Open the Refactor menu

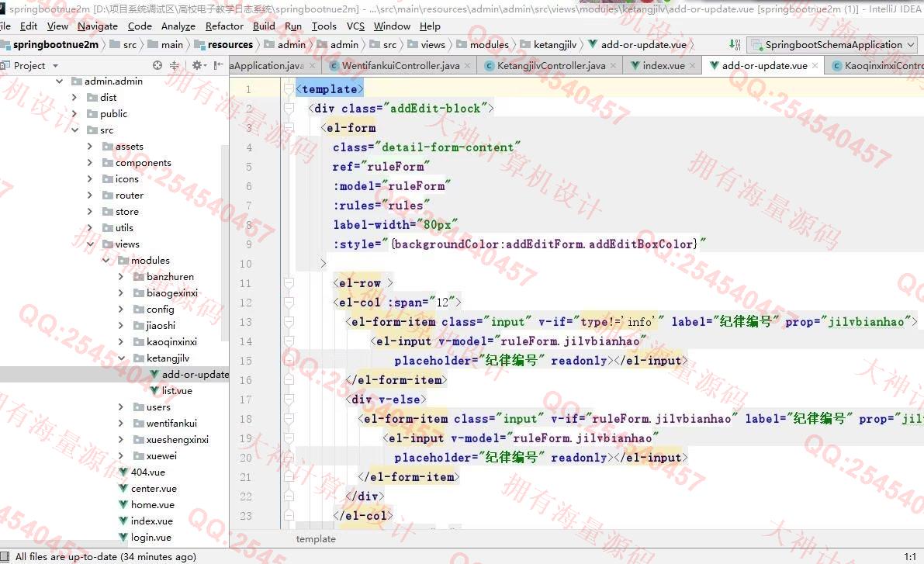coord(225,26)
